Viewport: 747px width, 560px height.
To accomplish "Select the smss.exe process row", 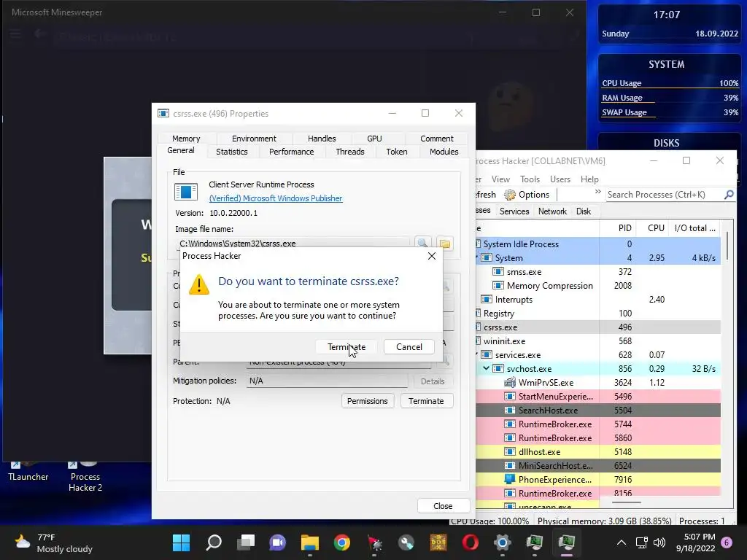I will click(x=598, y=271).
